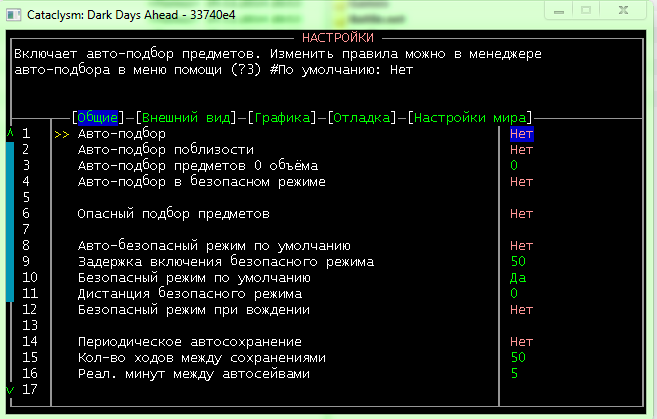Toggle Нет value for режим при вождении
Viewport: 657px width, 419px height.
[522, 310]
